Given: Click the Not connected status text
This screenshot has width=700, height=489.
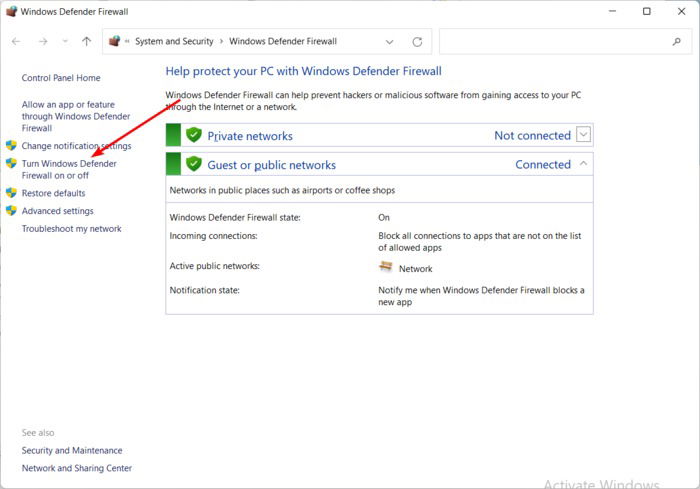Looking at the screenshot, I should click(533, 136).
